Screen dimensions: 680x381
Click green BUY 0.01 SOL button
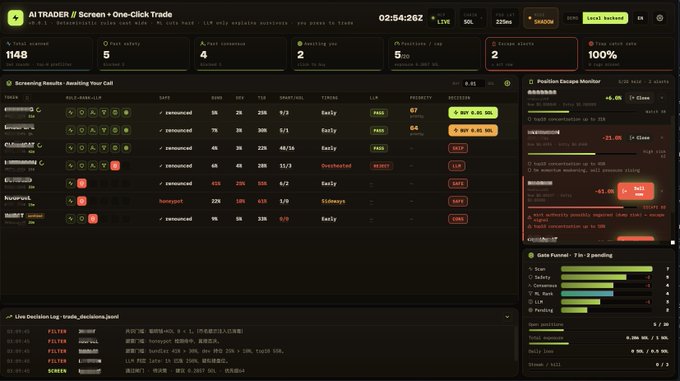pos(473,113)
